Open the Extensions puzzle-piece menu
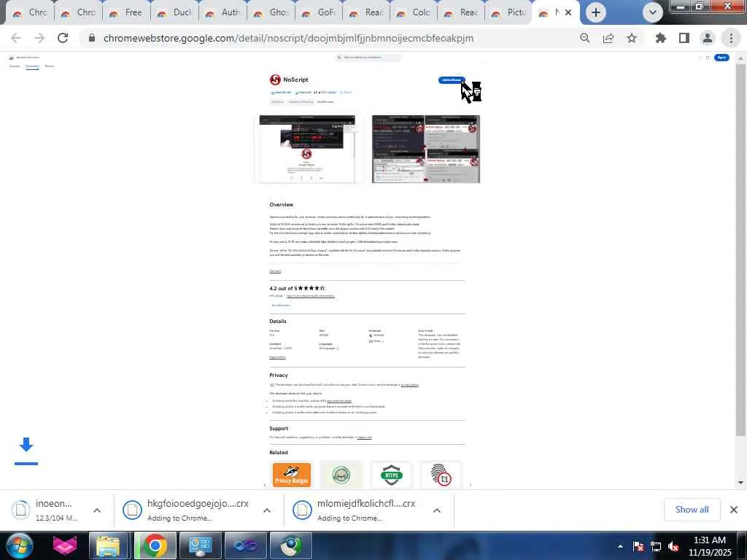This screenshot has height=560, width=747. [x=661, y=38]
